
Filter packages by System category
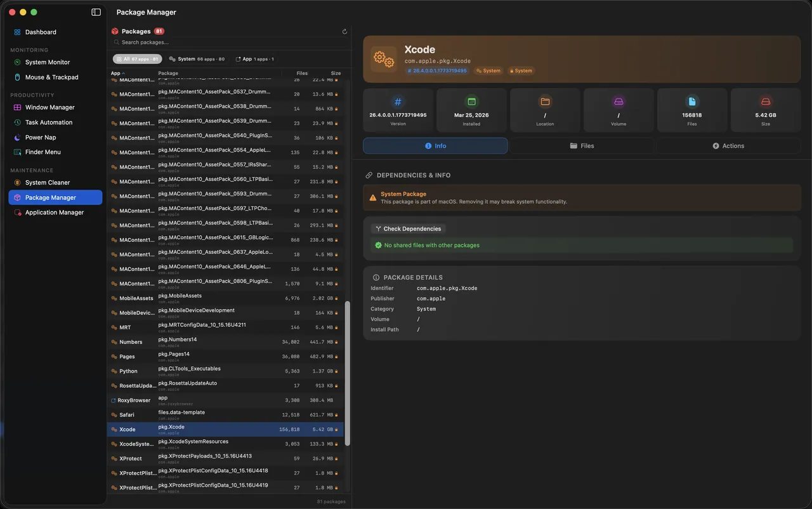(x=197, y=59)
